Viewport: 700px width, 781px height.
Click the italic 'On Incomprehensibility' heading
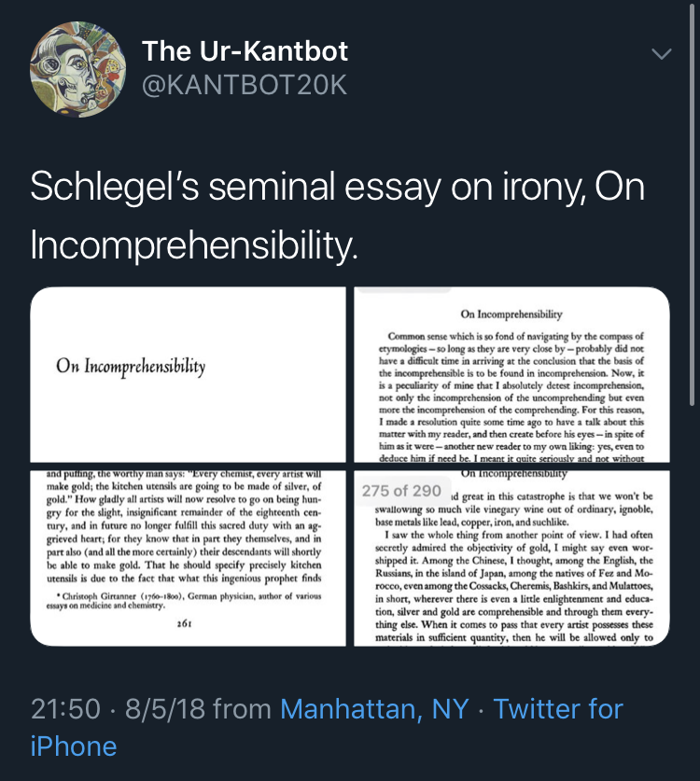pos(131,367)
